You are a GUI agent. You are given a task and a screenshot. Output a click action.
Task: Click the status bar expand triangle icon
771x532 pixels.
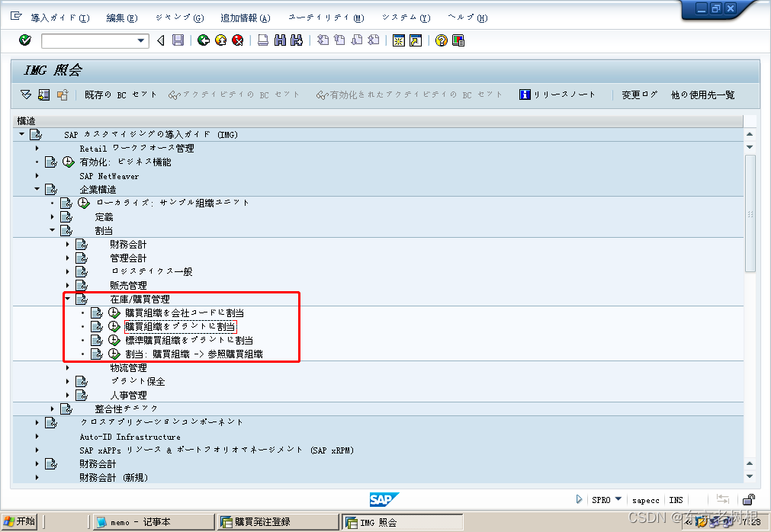(579, 499)
